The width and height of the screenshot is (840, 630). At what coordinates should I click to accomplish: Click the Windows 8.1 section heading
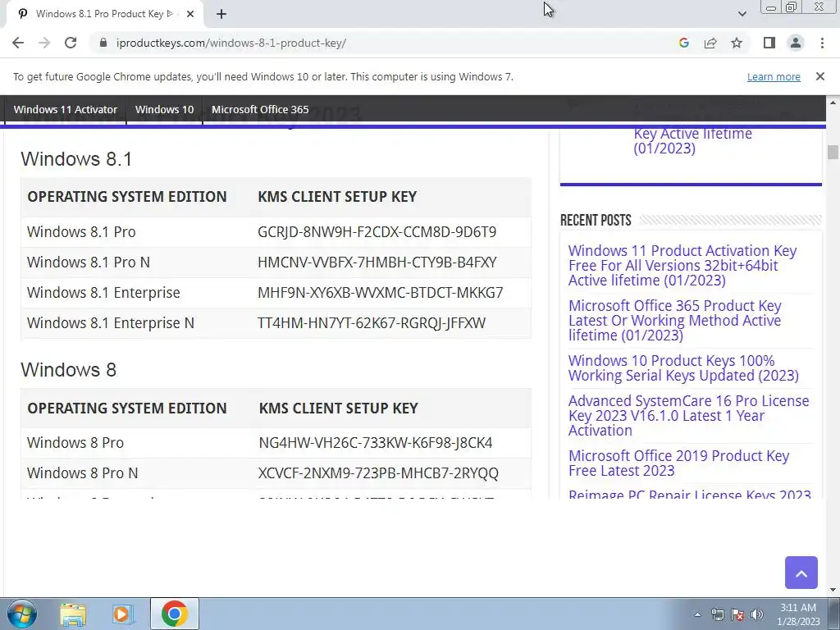pyautogui.click(x=76, y=159)
